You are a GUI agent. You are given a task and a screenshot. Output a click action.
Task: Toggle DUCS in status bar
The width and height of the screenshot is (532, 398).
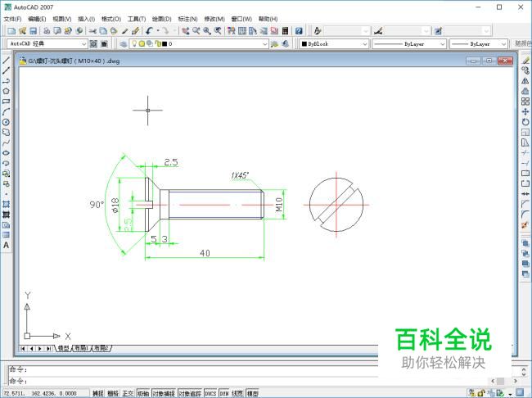(x=210, y=393)
